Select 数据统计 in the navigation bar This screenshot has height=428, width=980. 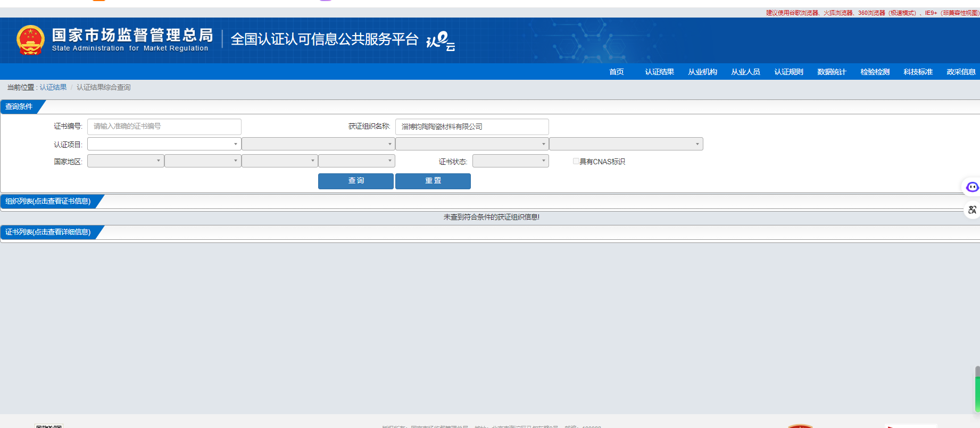click(x=832, y=72)
